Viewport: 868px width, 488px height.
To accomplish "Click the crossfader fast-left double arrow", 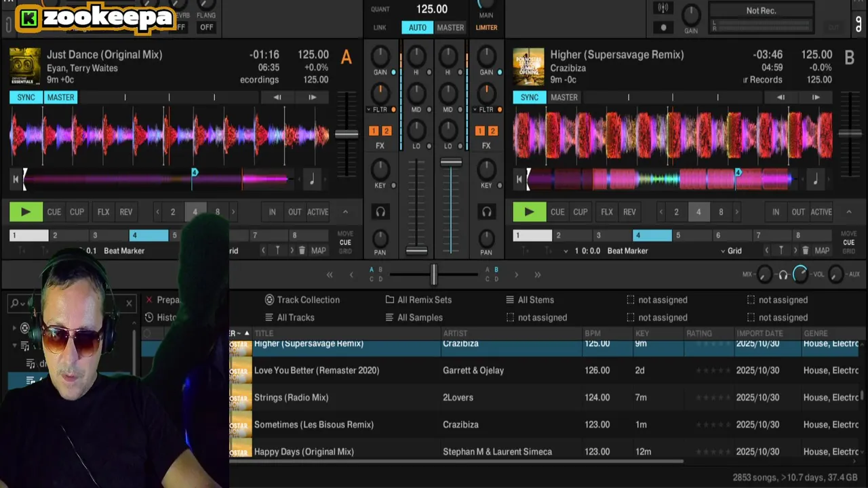I will coord(330,274).
